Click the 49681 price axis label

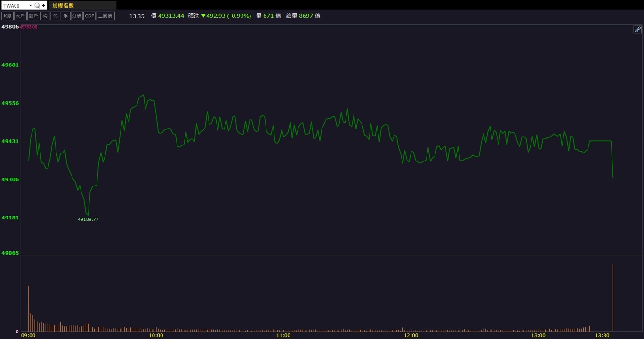pos(10,65)
